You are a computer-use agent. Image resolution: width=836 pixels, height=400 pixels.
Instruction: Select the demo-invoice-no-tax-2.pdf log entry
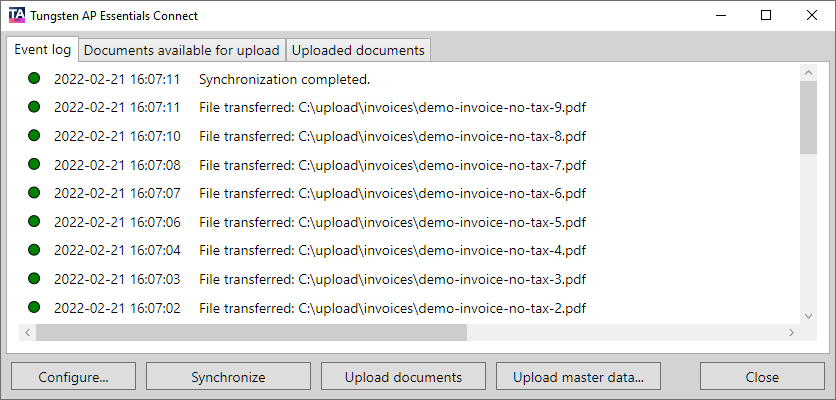[391, 308]
